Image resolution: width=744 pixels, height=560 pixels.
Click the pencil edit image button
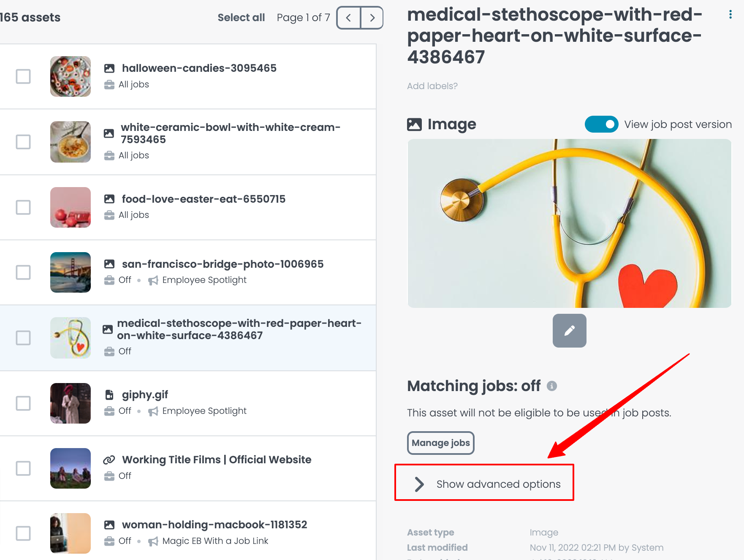coord(569,330)
